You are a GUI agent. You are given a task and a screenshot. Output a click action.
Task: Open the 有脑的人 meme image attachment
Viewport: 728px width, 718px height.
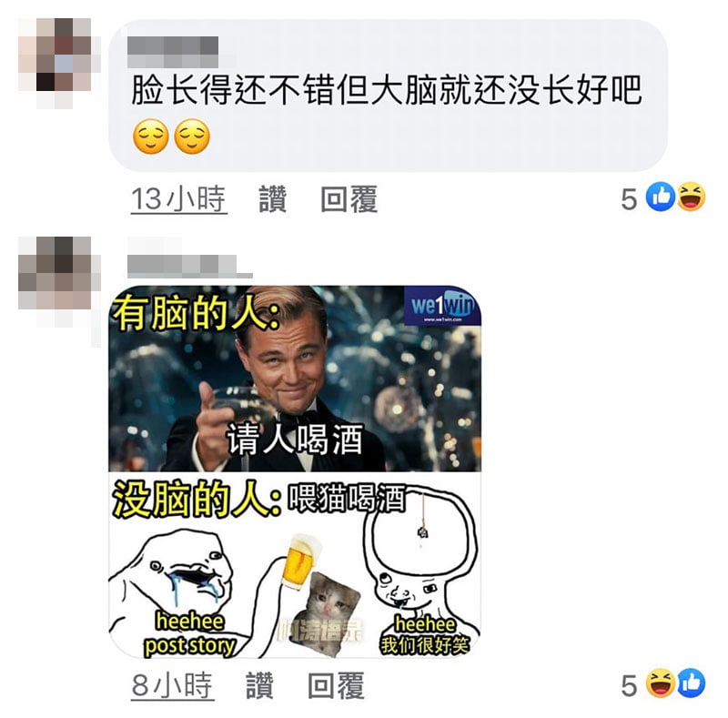point(295,471)
